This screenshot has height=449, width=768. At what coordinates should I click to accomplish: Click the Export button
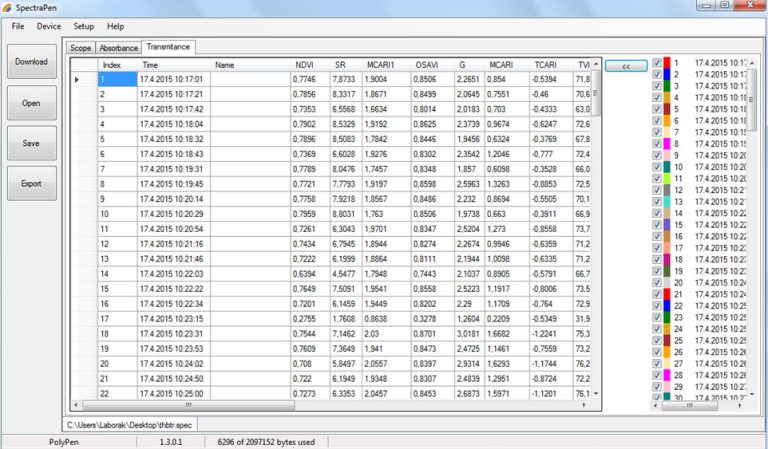tap(31, 184)
